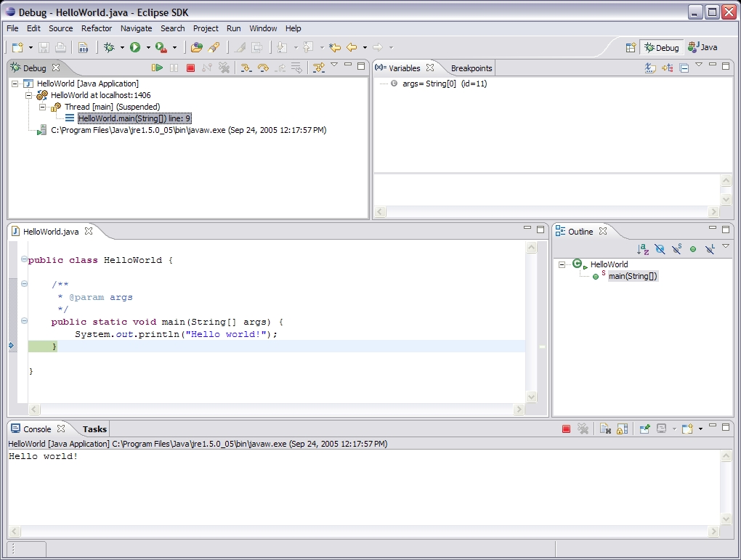Click Step Over in Debug toolbar

click(263, 68)
